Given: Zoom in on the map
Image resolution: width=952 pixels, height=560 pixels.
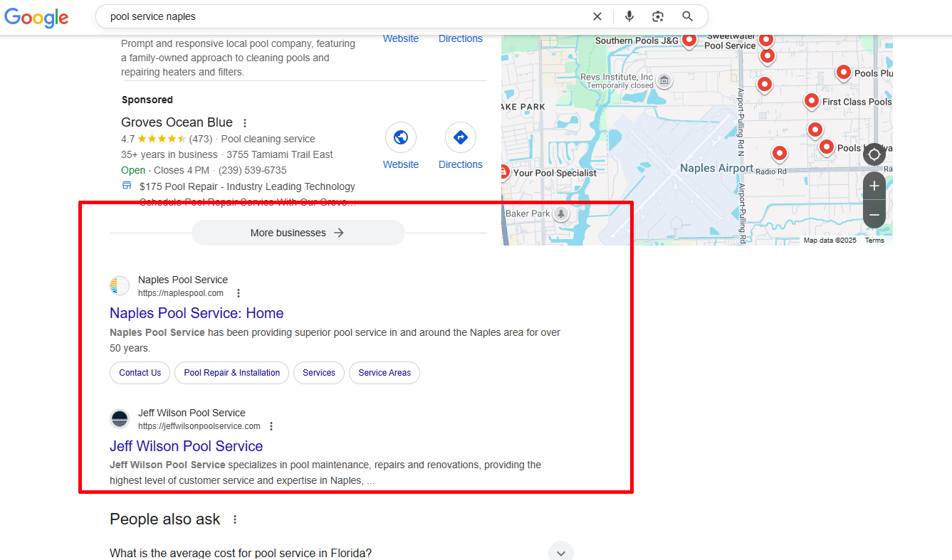Looking at the screenshot, I should click(874, 186).
